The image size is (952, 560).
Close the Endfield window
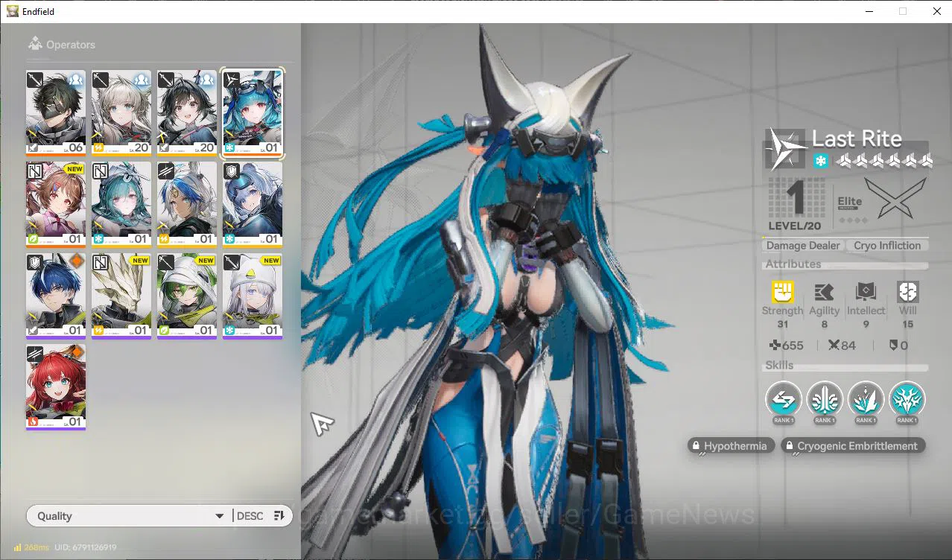pyautogui.click(x=936, y=11)
